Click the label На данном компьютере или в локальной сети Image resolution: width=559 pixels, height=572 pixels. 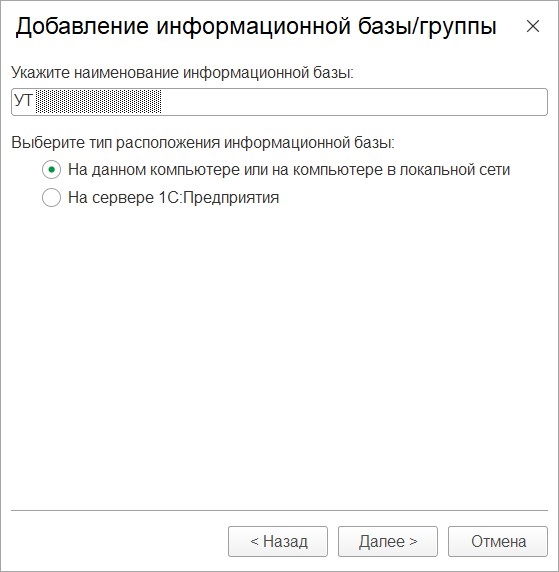(289, 170)
